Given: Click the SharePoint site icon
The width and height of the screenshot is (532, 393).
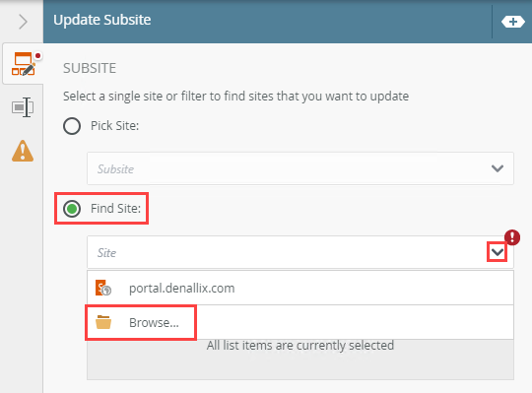Looking at the screenshot, I should pyautogui.click(x=103, y=288).
